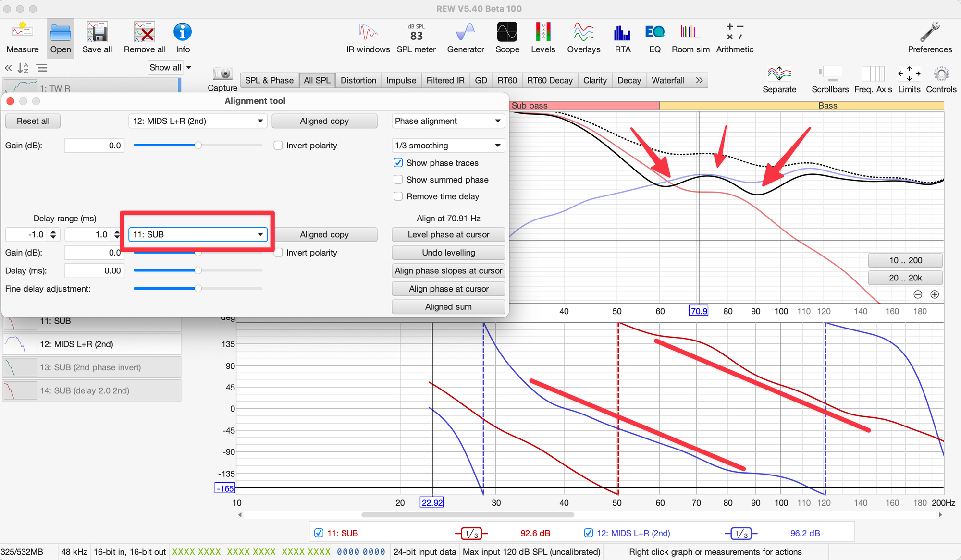Viewport: 961px width, 560px height.
Task: Switch to the Waterfall tab
Action: click(667, 80)
